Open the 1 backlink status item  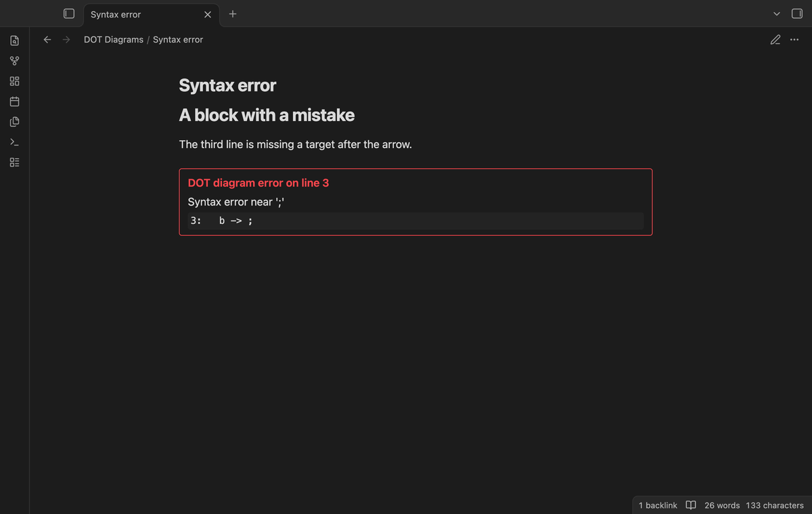click(658, 505)
